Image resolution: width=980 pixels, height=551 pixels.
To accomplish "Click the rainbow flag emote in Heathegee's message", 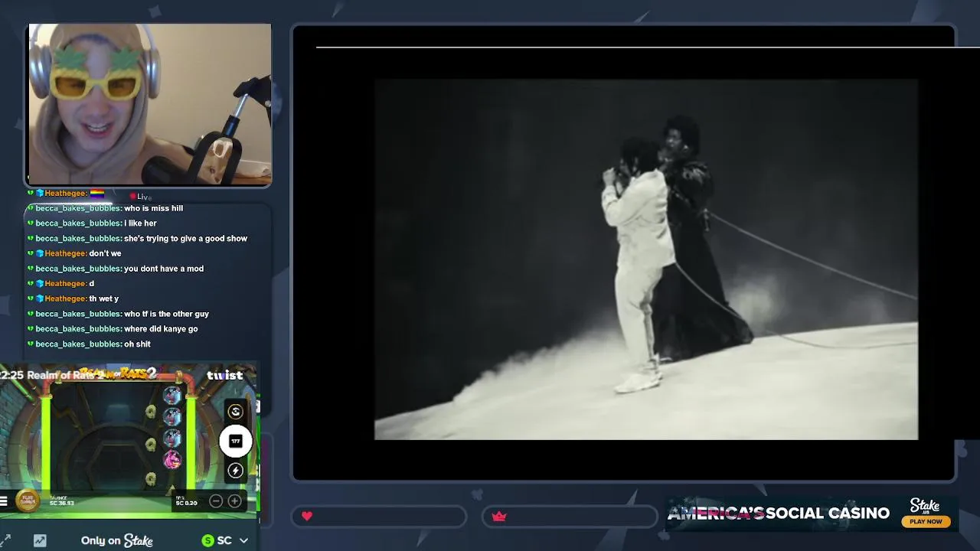I will 97,194.
